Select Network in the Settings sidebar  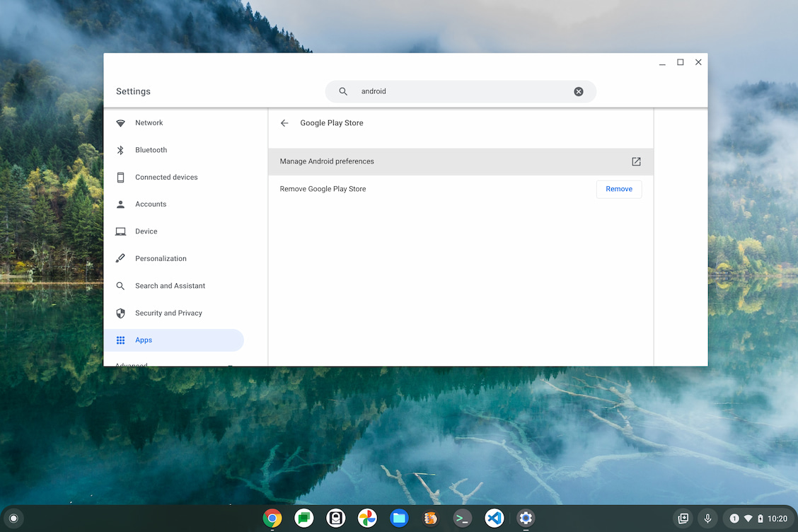click(149, 122)
